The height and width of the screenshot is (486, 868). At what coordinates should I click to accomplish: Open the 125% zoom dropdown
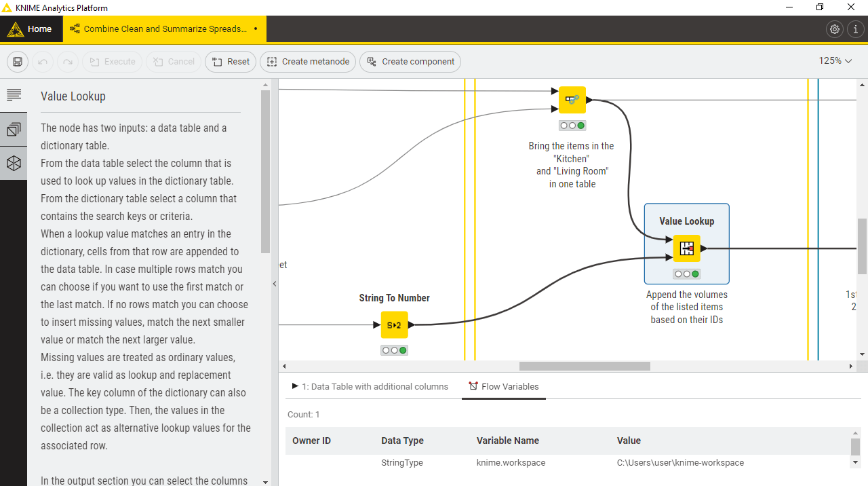(835, 61)
